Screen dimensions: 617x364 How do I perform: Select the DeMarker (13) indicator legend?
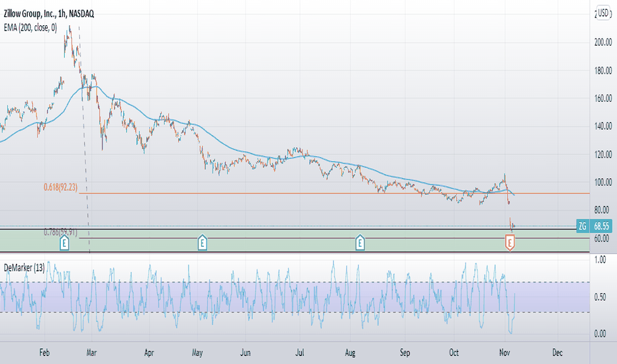click(24, 268)
